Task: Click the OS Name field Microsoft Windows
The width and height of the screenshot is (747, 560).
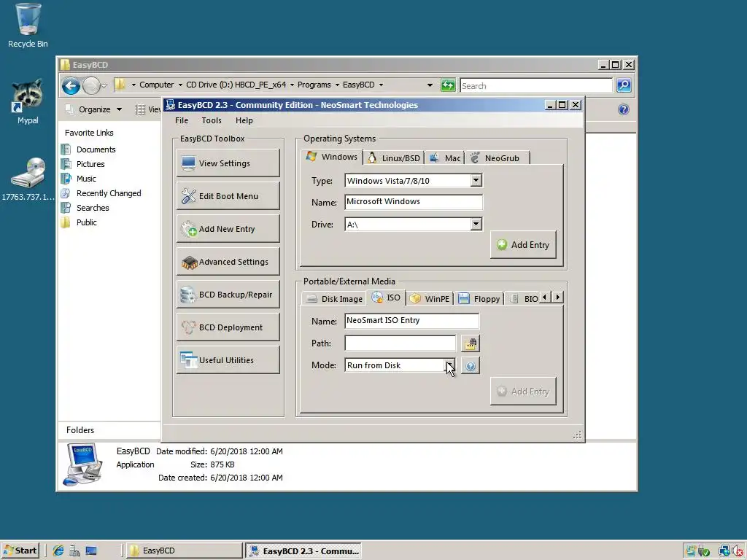Action: pyautogui.click(x=413, y=202)
